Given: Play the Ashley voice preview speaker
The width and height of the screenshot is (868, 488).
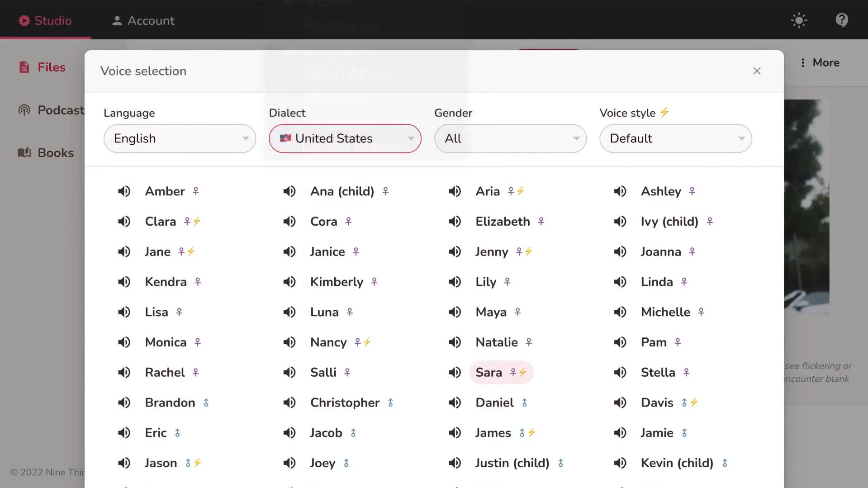Looking at the screenshot, I should pyautogui.click(x=620, y=191).
